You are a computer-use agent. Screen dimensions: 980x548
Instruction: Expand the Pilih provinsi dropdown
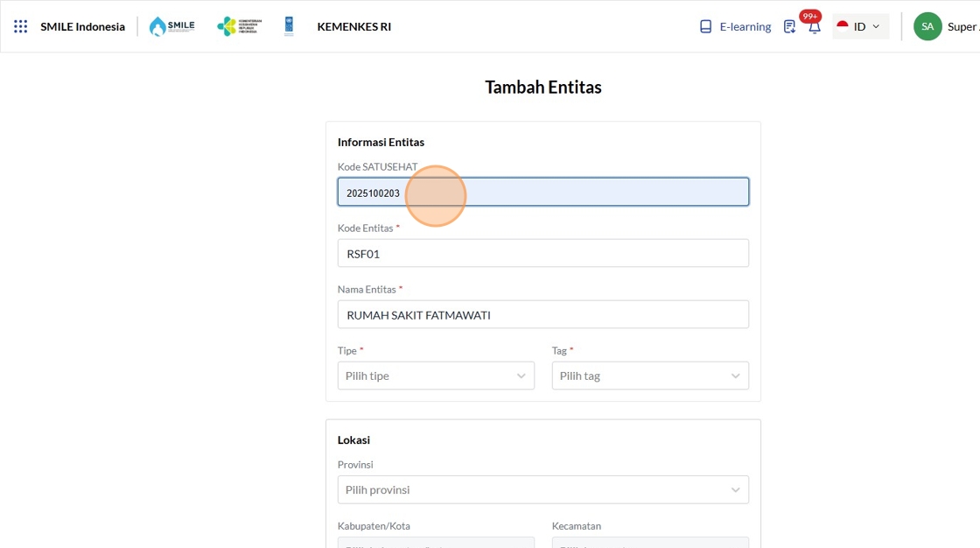pos(542,489)
